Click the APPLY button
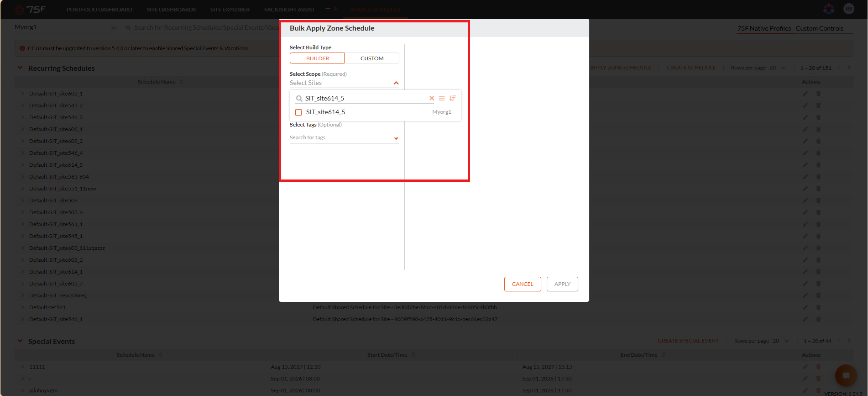868x396 pixels. [x=562, y=284]
